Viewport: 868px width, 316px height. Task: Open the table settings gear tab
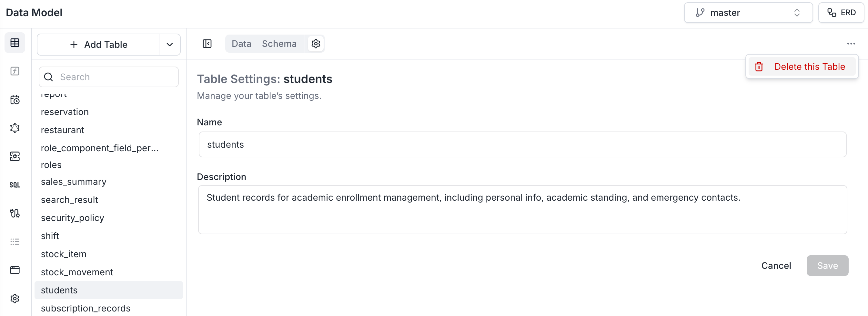pos(316,44)
